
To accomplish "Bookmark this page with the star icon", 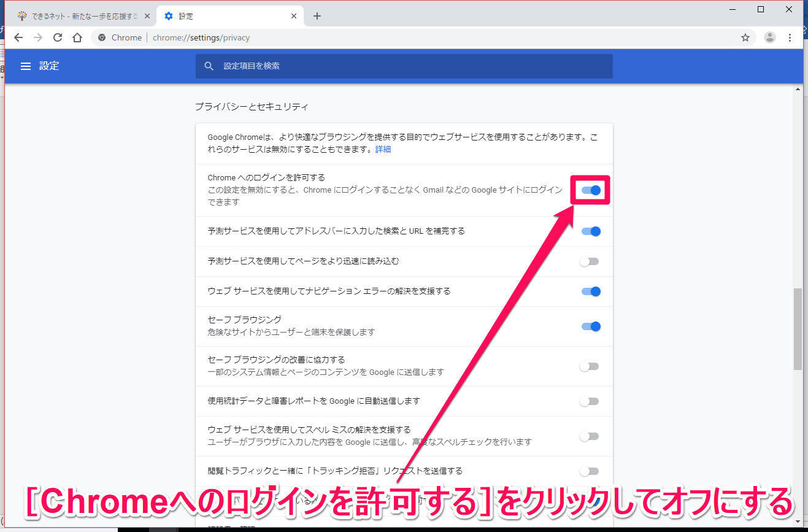I will 745,37.
